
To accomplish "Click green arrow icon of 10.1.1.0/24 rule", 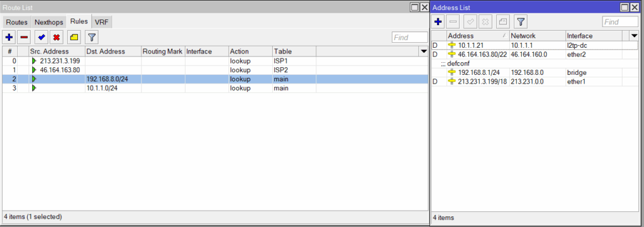I will point(34,88).
